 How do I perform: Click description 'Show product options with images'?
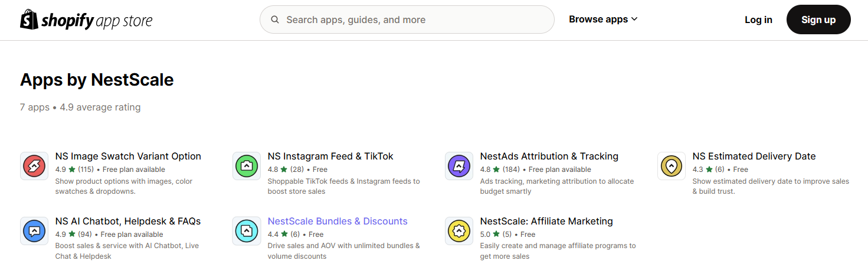coord(124,186)
